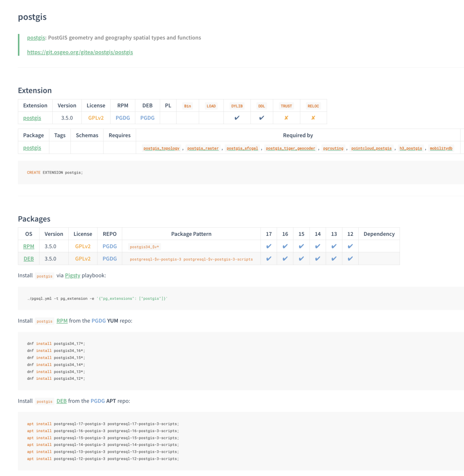Click the DDL column badge
The width and height of the screenshot is (464, 476).
(x=262, y=106)
